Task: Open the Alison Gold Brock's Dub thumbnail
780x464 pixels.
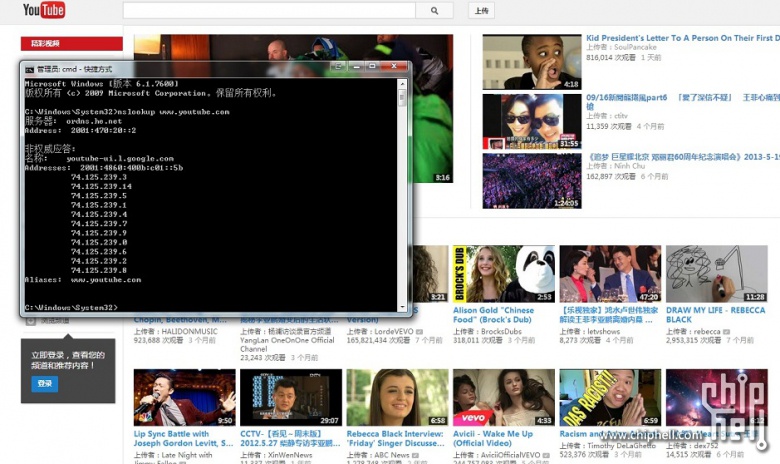Action: click(x=504, y=274)
